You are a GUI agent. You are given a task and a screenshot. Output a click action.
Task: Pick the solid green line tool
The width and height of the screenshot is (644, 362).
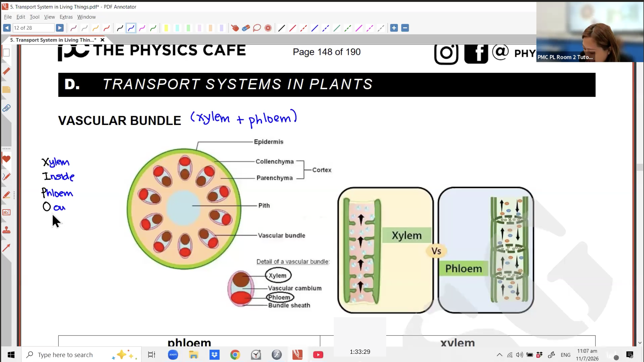pos(337,28)
